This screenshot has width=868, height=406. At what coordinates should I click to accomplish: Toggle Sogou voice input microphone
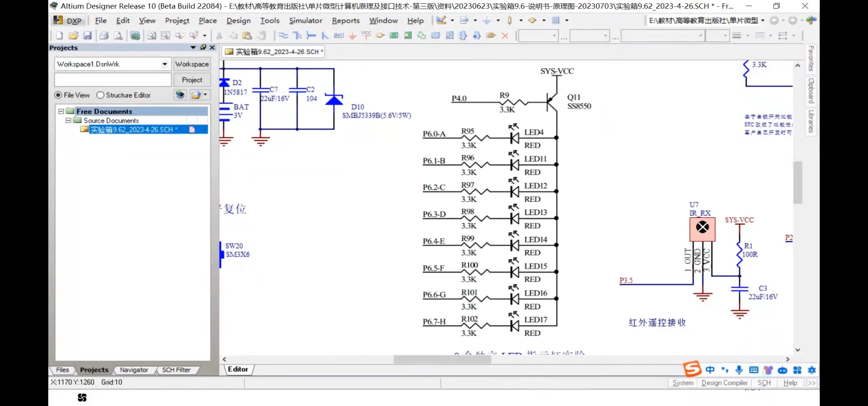739,370
